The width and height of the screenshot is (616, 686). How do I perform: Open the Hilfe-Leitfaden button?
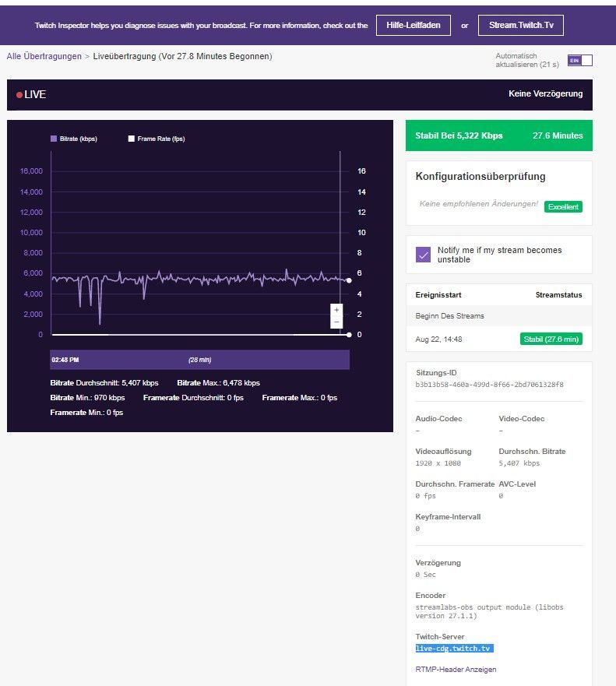413,26
